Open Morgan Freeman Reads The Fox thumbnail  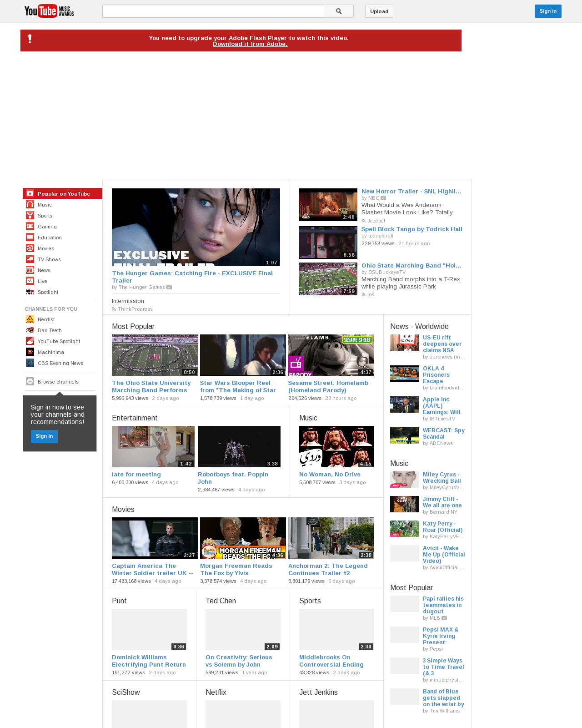243,538
